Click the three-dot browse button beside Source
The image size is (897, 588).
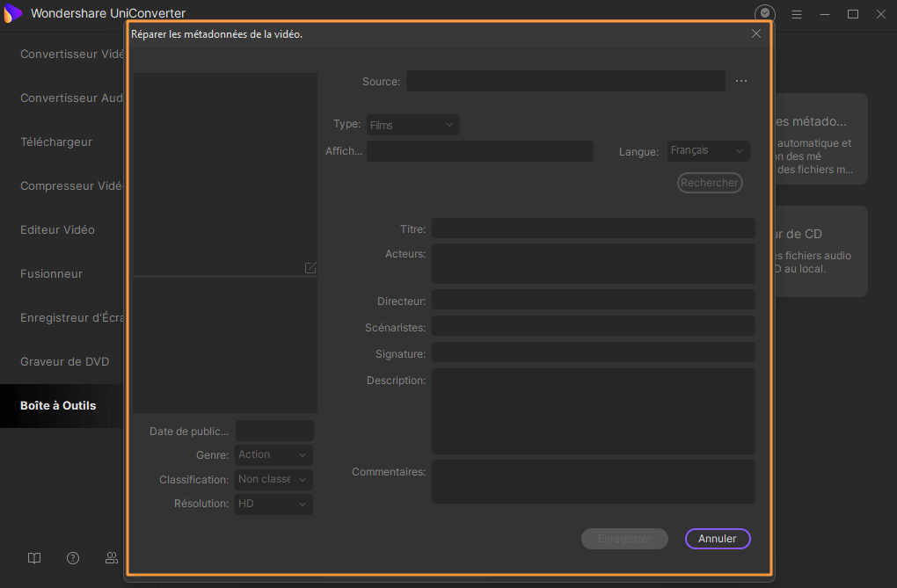[740, 81]
